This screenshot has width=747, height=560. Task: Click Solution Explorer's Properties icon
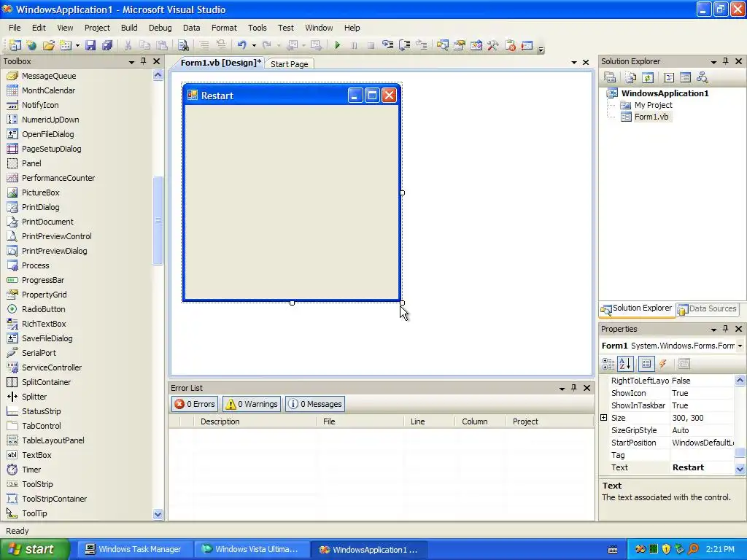[610, 77]
